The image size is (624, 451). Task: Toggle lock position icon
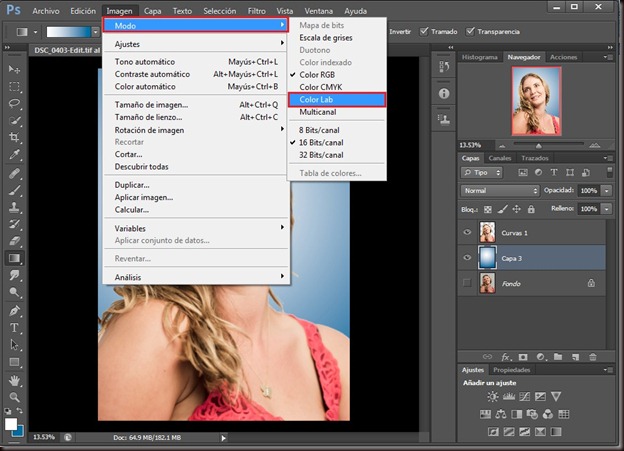pyautogui.click(x=517, y=209)
